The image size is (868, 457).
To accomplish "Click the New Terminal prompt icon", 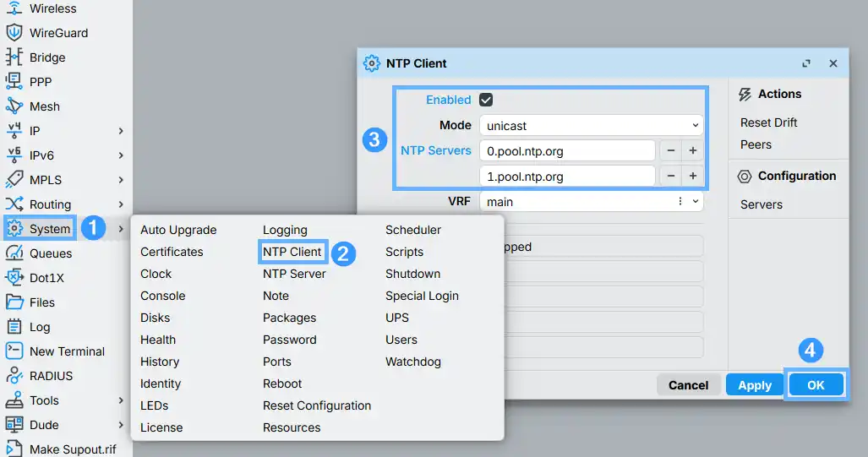I will pyautogui.click(x=14, y=351).
